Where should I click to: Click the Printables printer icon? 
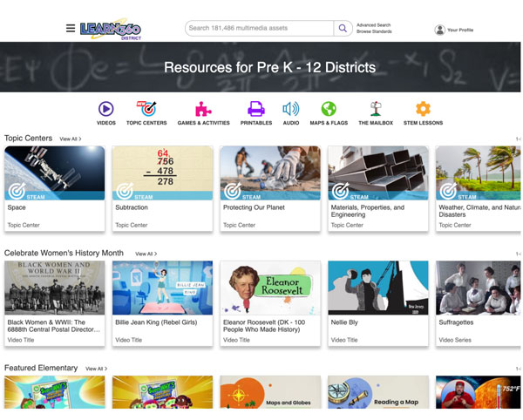[x=255, y=109]
